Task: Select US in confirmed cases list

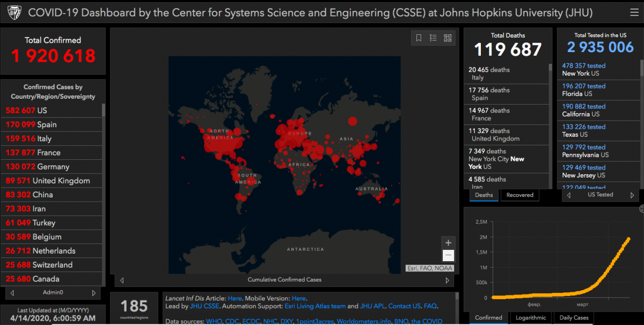Action: coord(52,110)
